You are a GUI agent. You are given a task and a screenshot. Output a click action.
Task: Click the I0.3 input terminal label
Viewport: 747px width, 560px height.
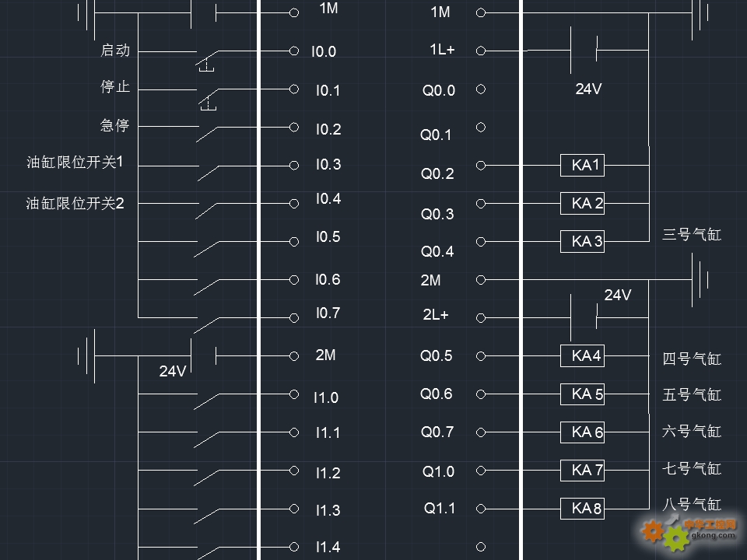tap(328, 164)
